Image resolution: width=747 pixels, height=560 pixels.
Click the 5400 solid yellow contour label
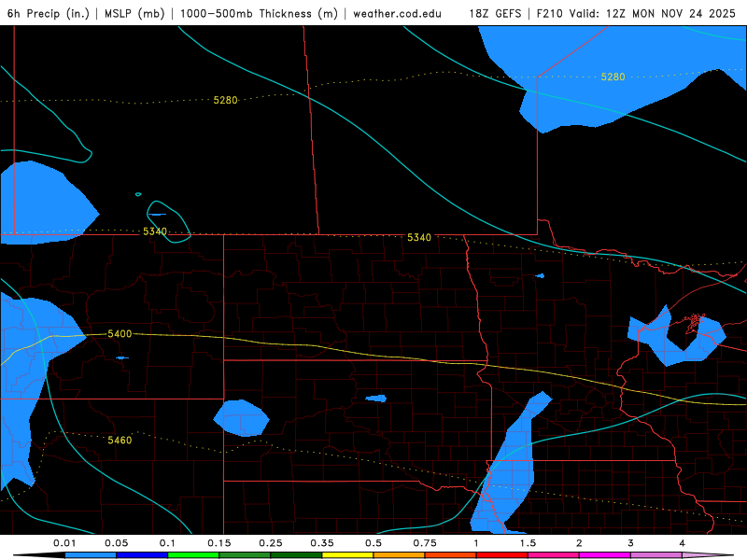point(120,334)
